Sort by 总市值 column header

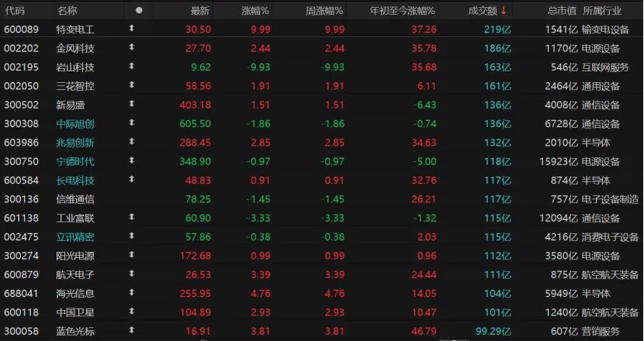coord(562,11)
